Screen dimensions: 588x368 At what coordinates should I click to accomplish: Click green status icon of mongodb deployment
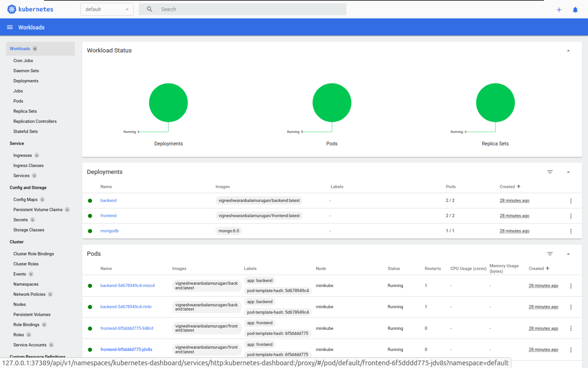pyautogui.click(x=90, y=231)
